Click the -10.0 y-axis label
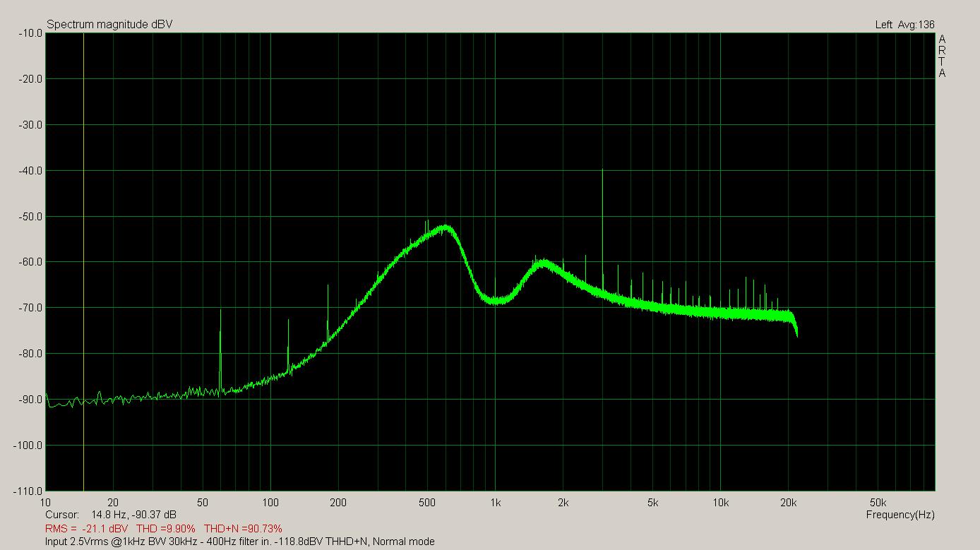 point(29,32)
